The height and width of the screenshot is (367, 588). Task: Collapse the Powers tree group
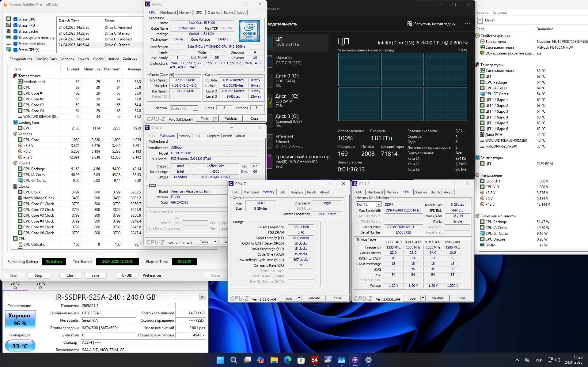15,163
